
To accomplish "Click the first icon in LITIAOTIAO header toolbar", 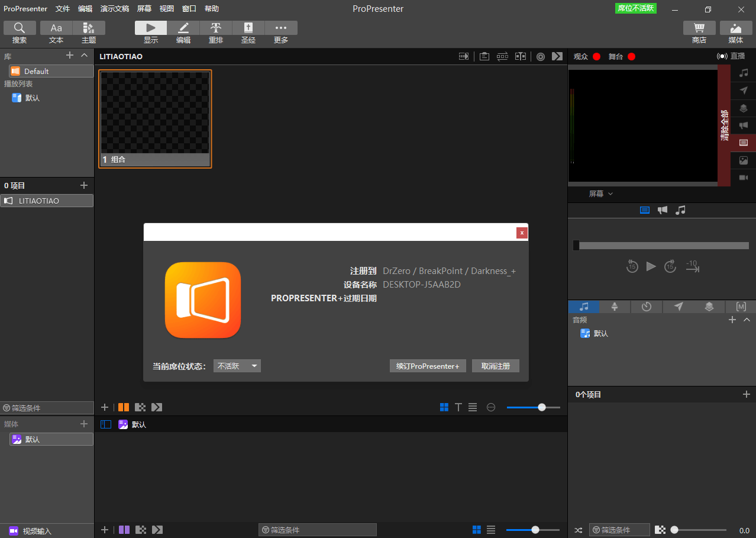I will (464, 56).
